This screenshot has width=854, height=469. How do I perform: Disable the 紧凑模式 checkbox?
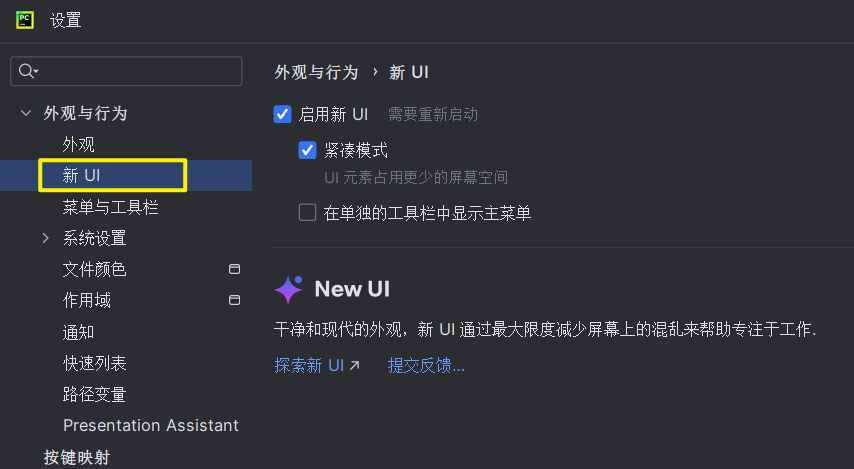point(308,150)
